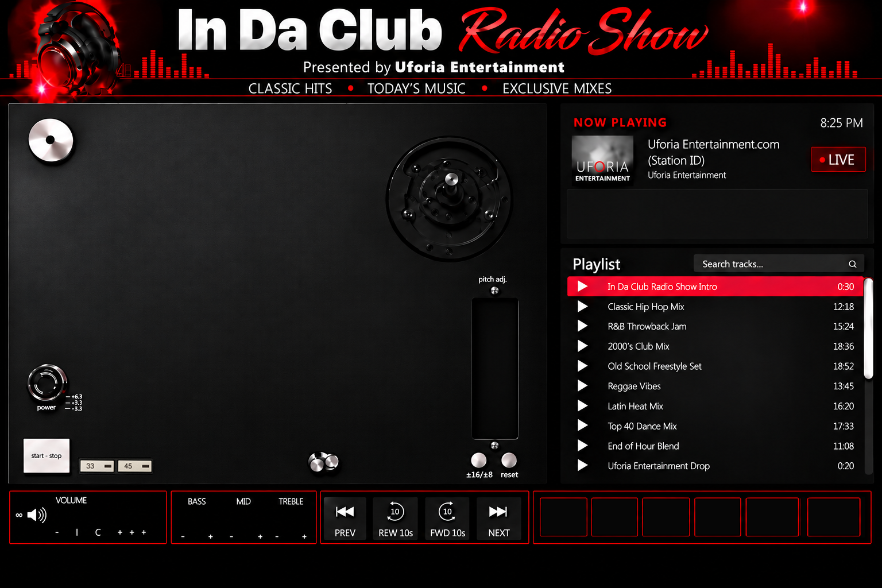The image size is (882, 588).
Task: Click the 'Playlist' heading
Action: click(x=596, y=264)
